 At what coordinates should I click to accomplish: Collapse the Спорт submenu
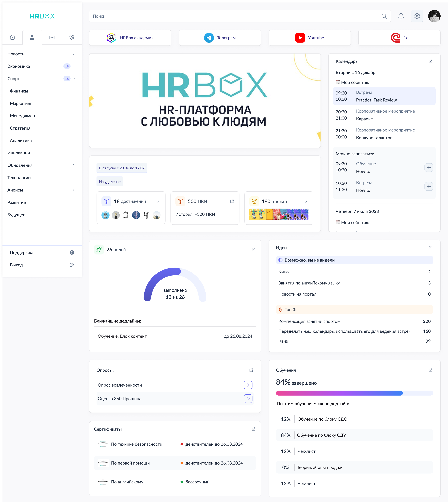(74, 79)
